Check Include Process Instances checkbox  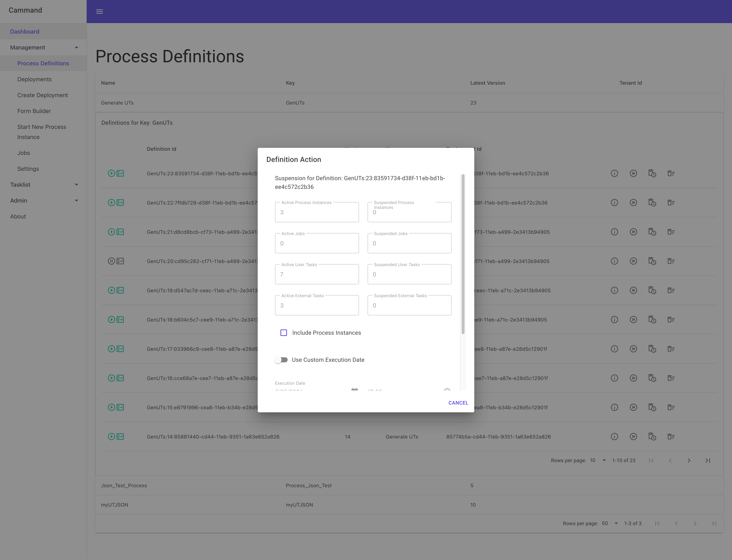(284, 333)
